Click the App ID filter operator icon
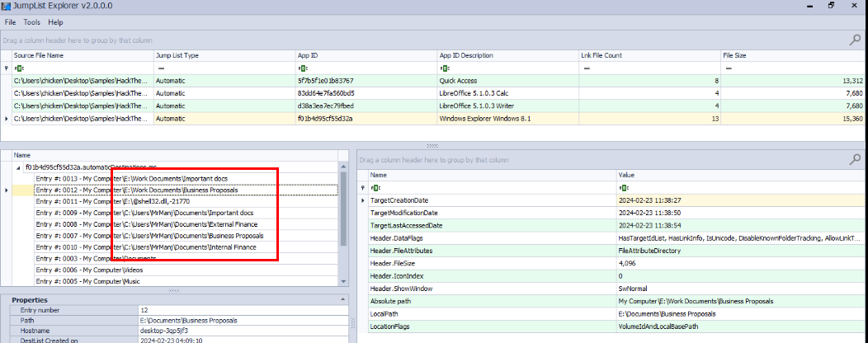The width and height of the screenshot is (868, 343). 302,68
